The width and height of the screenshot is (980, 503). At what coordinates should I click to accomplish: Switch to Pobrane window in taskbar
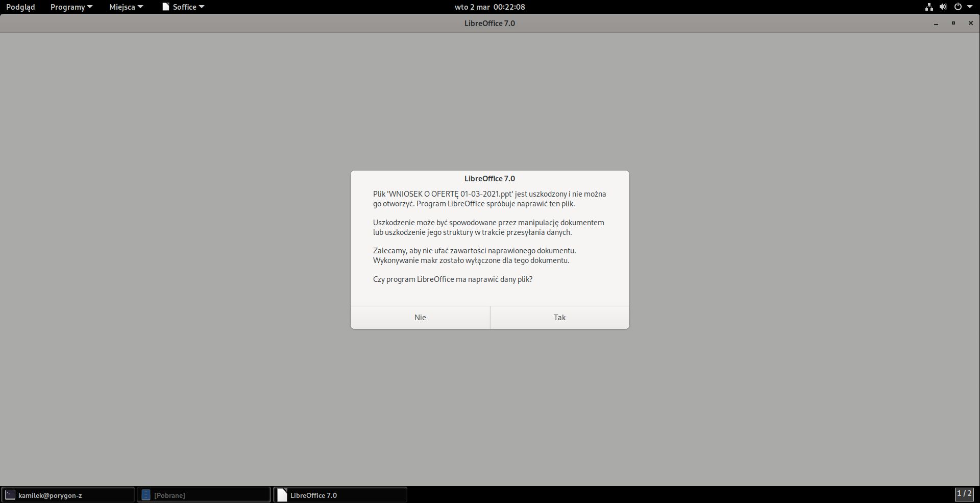click(x=204, y=495)
